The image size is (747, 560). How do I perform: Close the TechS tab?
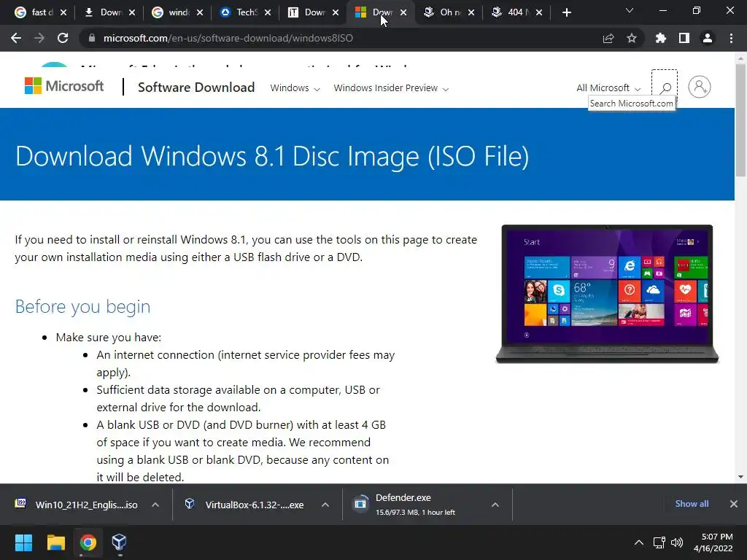[x=268, y=12]
